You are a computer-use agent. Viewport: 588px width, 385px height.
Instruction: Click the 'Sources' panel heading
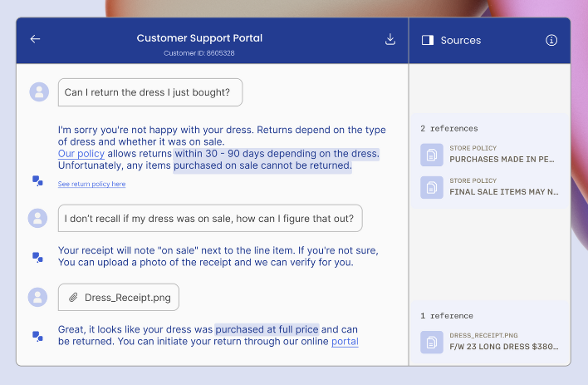pos(461,40)
